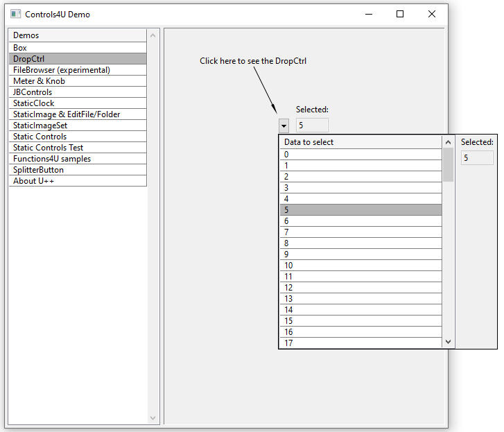Choose the StaticClock demo entry

[78, 103]
